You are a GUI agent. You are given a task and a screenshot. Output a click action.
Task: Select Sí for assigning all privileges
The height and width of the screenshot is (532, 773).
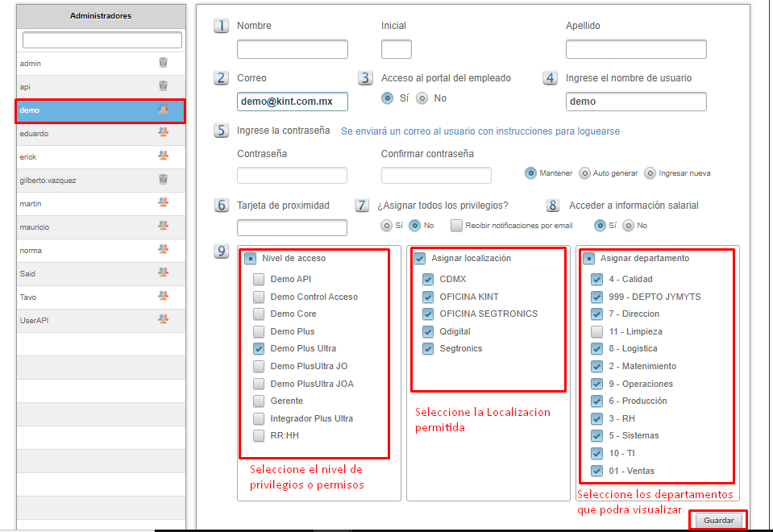pos(387,226)
